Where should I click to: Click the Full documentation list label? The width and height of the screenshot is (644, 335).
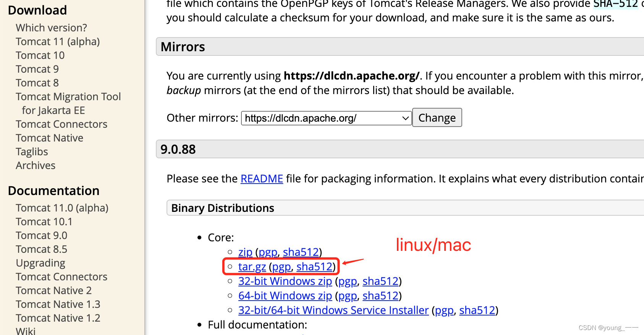pos(257,325)
